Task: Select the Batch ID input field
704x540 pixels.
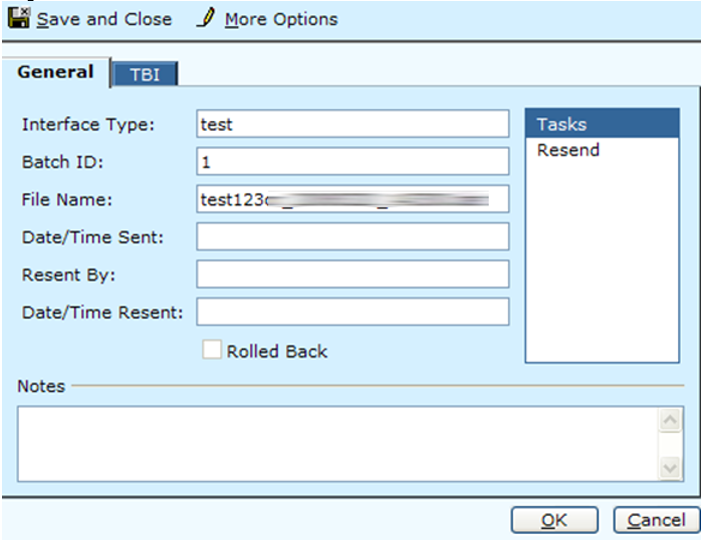Action: point(353,161)
